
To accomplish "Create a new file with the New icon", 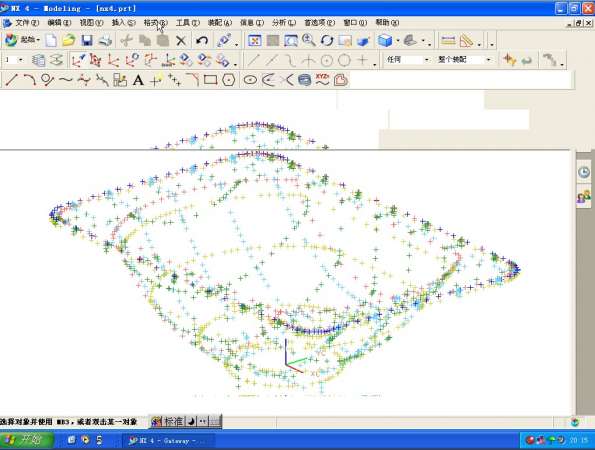I will pyautogui.click(x=51, y=40).
